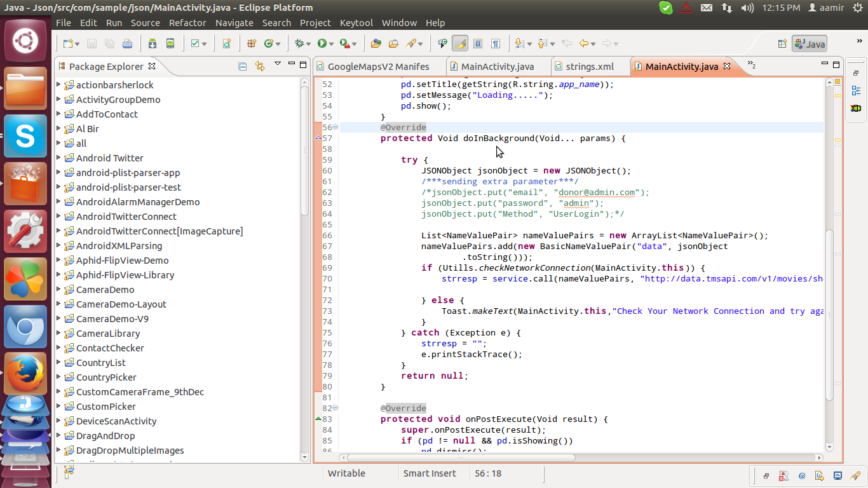Toggle Breadcrumb toolbar button
Viewport: 868px width, 488px height.
click(x=442, y=43)
